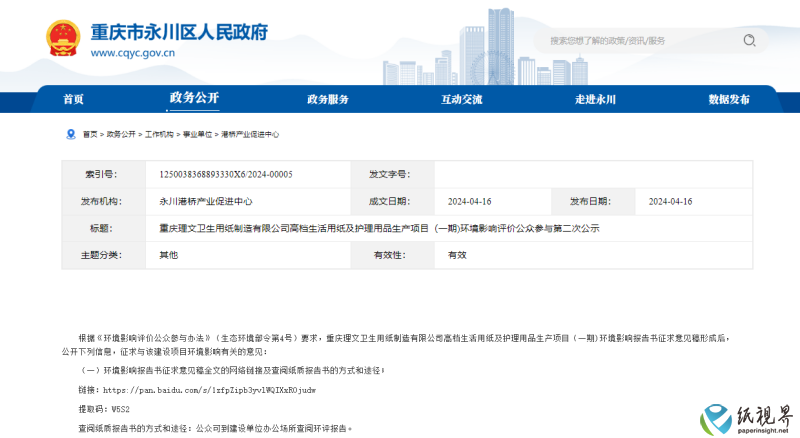
Task: Click the 成文日期 value 2024-04-16
Action: [469, 202]
